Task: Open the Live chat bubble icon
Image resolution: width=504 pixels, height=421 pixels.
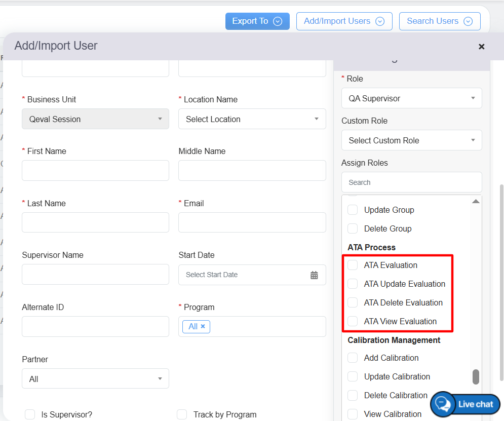Action: click(443, 404)
